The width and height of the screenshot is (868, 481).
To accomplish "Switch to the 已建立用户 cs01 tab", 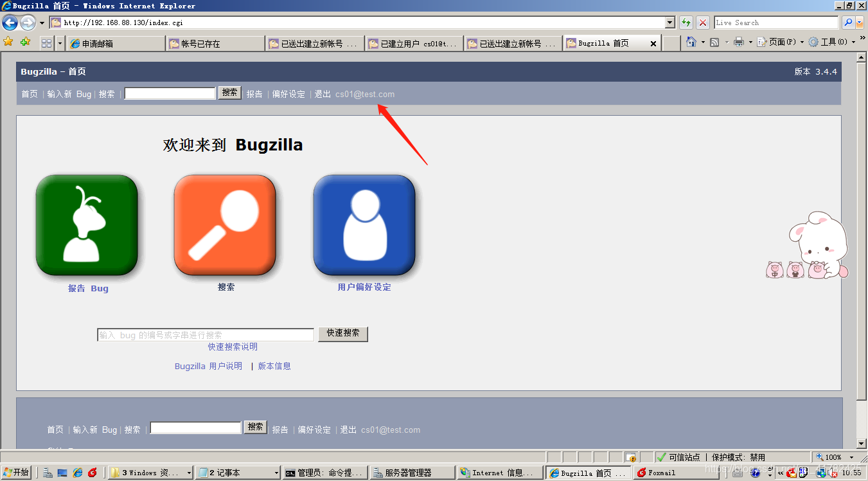I will pyautogui.click(x=414, y=44).
